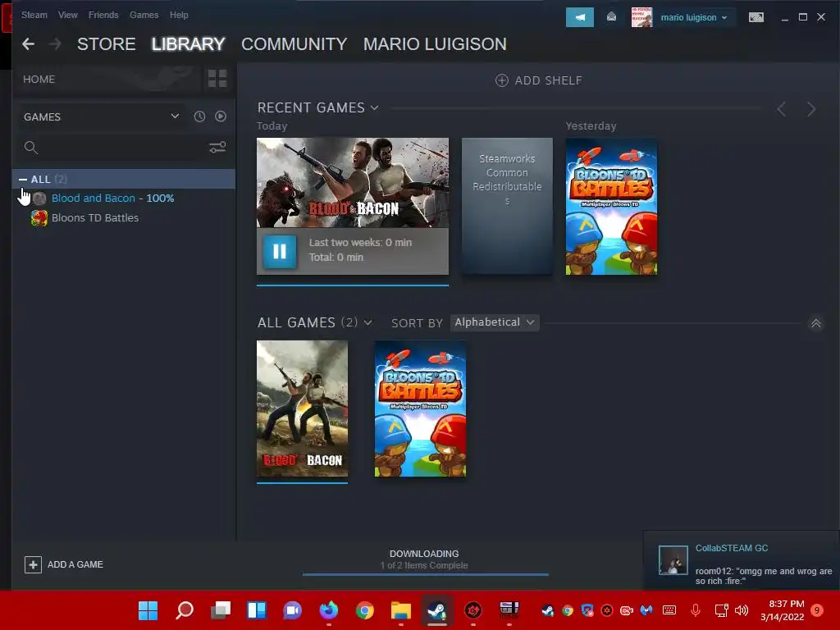The height and width of the screenshot is (630, 840).
Task: Open the MARIO LUIGISON profile tab
Action: (x=435, y=44)
